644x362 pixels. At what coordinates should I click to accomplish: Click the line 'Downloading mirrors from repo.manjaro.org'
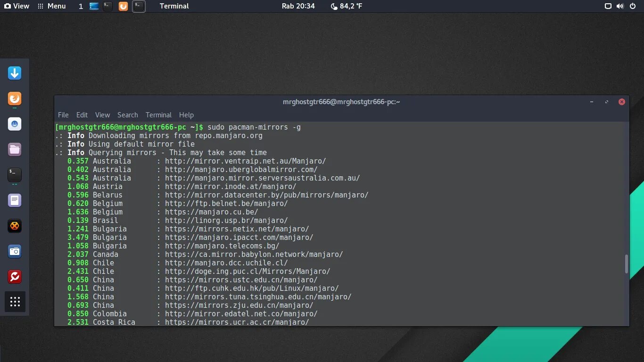[x=175, y=136]
